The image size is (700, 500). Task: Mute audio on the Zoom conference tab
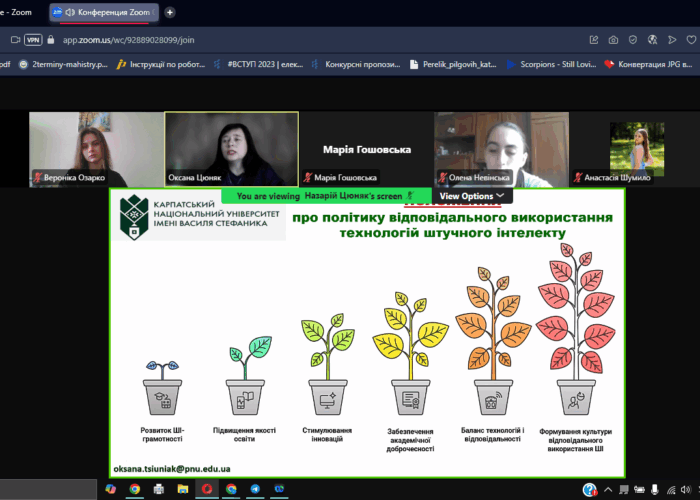(70, 12)
